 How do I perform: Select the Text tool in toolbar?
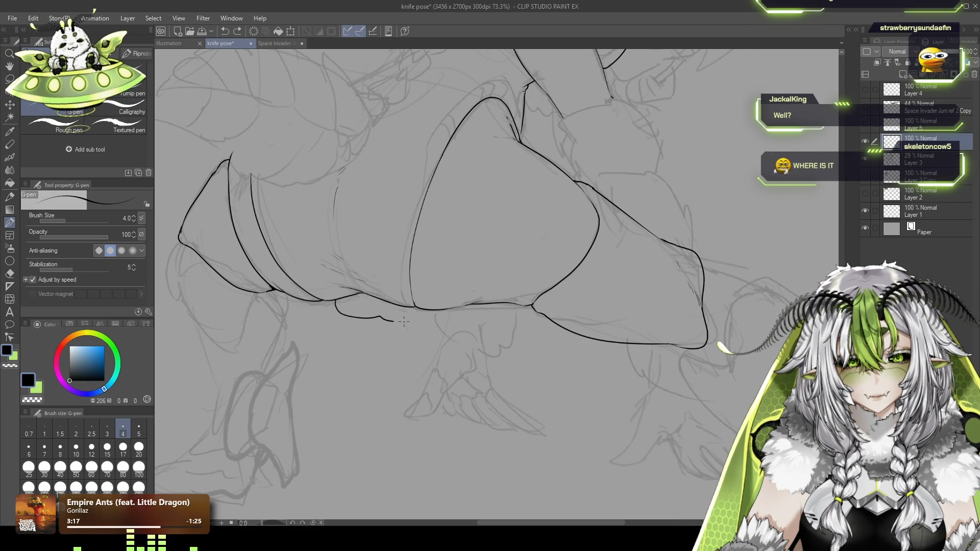point(9,312)
